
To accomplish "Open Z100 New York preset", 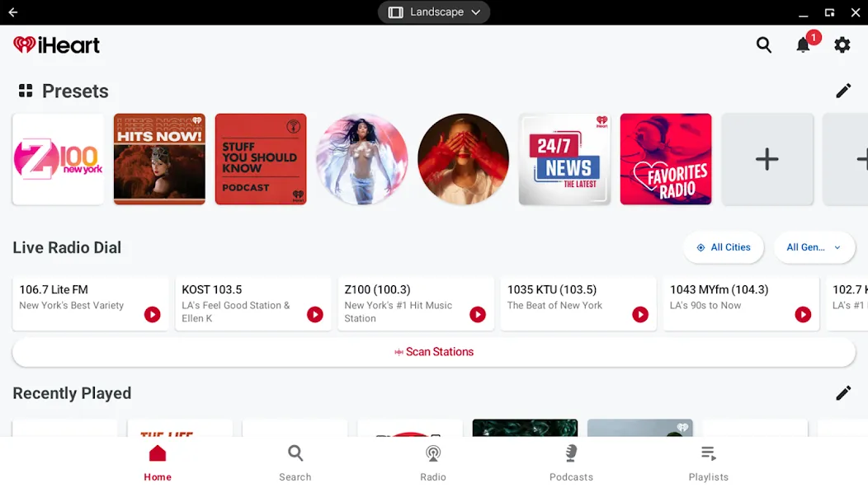I will [58, 159].
